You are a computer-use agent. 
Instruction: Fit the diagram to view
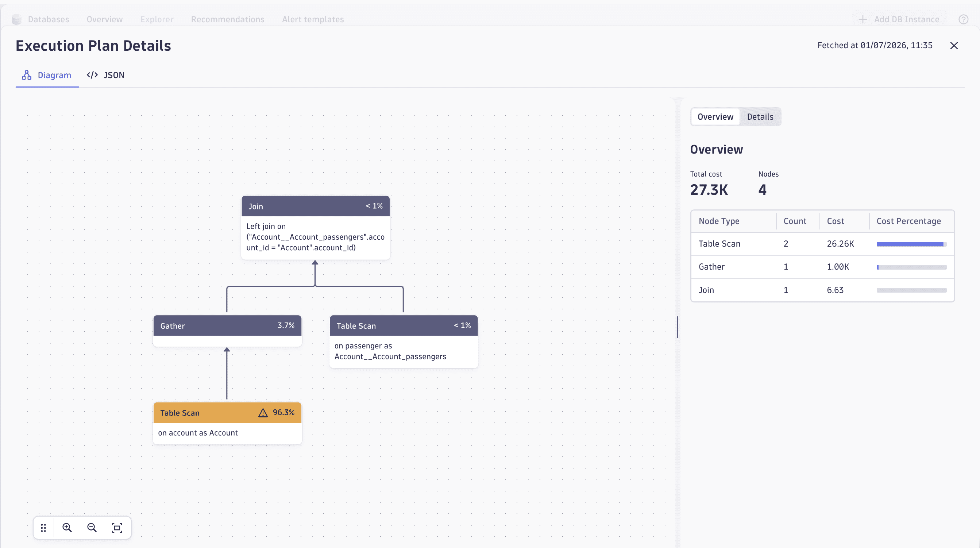(x=117, y=528)
